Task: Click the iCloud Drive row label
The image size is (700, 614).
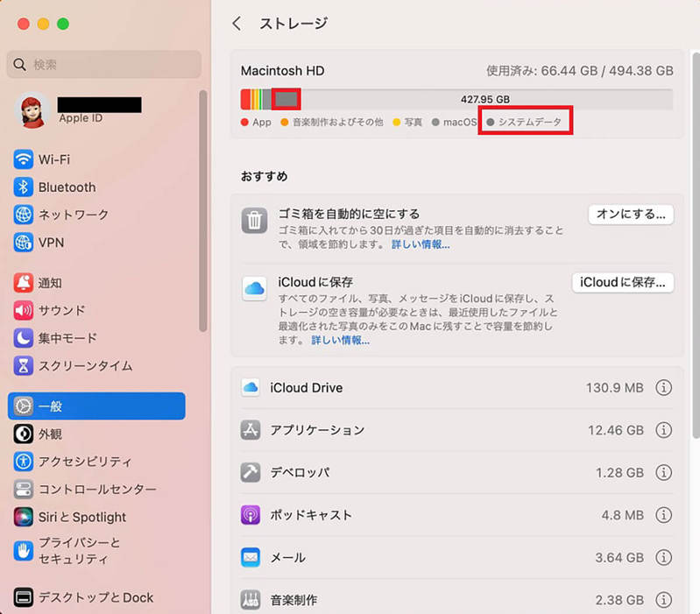Action: click(307, 388)
